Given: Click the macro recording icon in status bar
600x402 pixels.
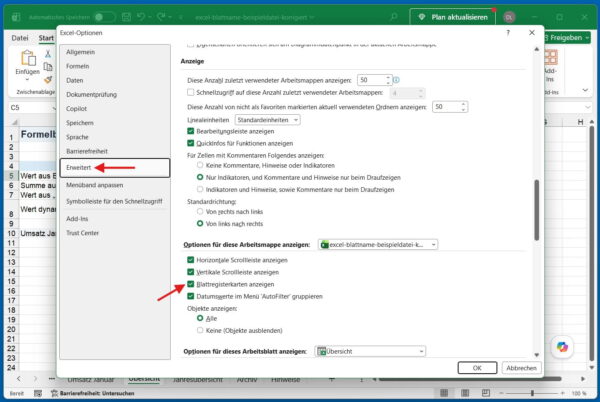Looking at the screenshot, I should click(x=38, y=393).
